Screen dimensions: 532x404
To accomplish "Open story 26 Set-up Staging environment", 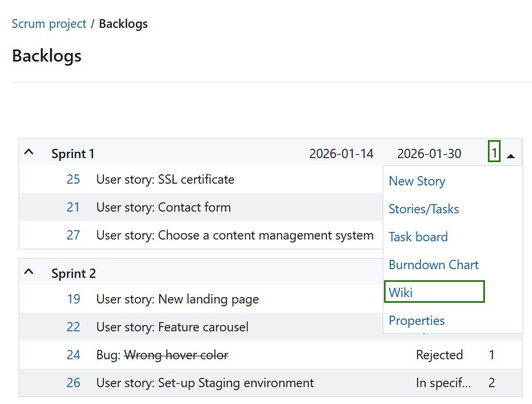I will coord(73,382).
